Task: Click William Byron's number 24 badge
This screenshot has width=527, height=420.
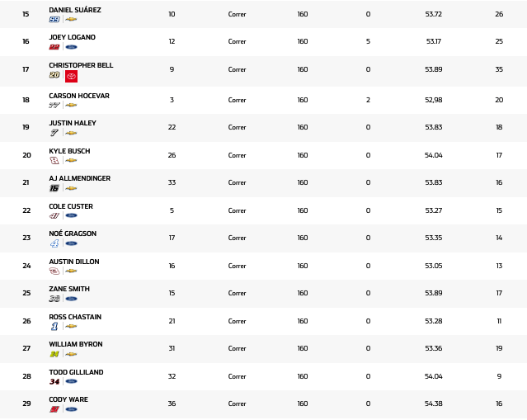Action: (54, 354)
